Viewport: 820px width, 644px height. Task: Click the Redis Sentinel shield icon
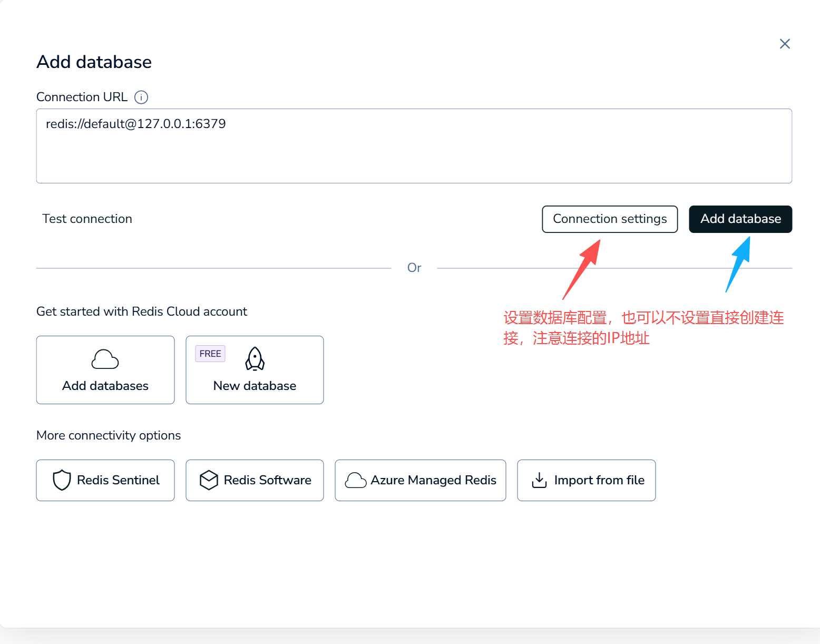click(x=62, y=480)
